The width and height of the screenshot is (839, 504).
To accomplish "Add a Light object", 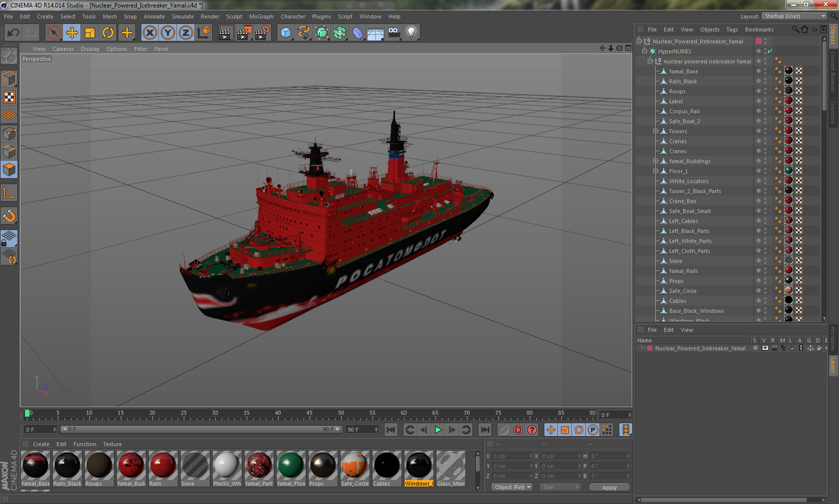I will click(412, 33).
